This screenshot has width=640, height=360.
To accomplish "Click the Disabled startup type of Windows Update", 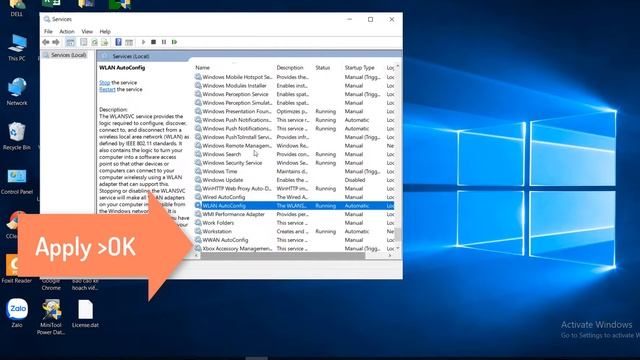I will (x=355, y=180).
